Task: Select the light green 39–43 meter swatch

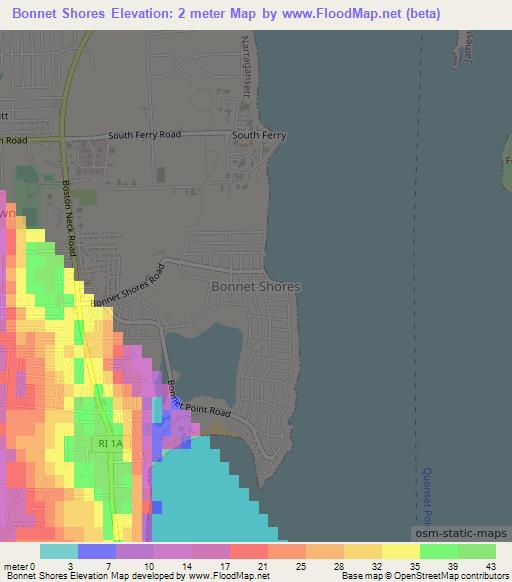Action: 477,551
